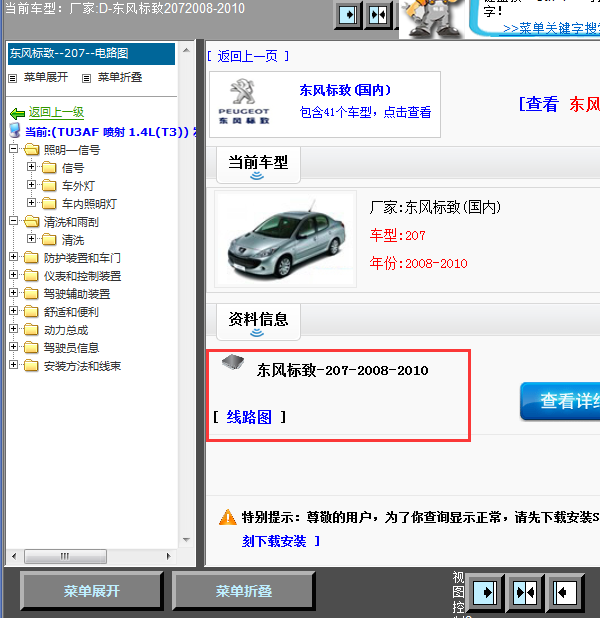Click the sidebar scroll-up arrow
This screenshot has height=618, width=600.
[186, 50]
